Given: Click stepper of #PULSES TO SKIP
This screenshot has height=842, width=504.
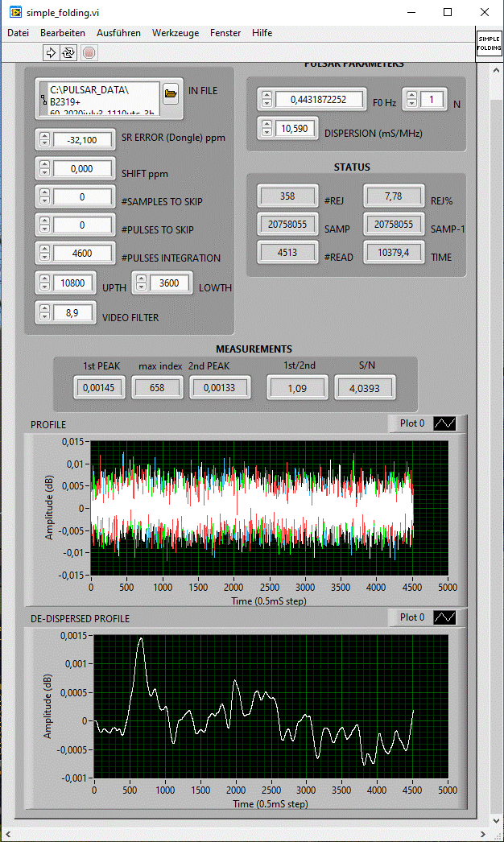Looking at the screenshot, I should pyautogui.click(x=44, y=225).
